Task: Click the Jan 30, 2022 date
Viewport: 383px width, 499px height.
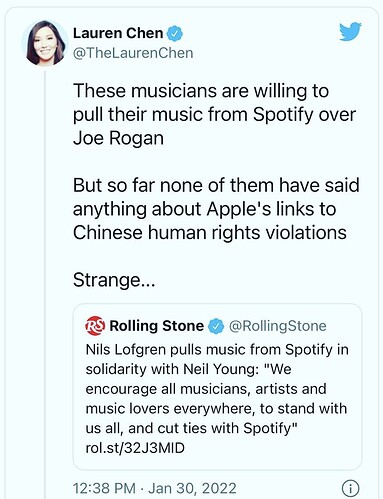Action: coord(192,488)
